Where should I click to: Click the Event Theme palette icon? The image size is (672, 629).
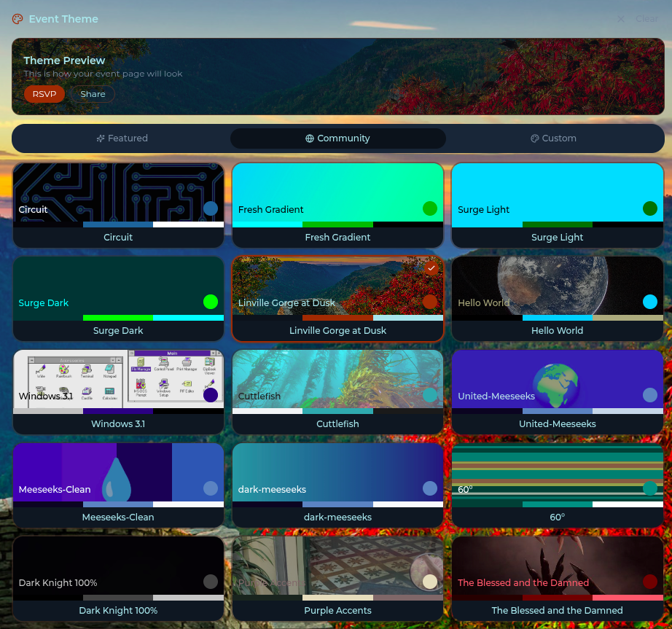pos(18,19)
